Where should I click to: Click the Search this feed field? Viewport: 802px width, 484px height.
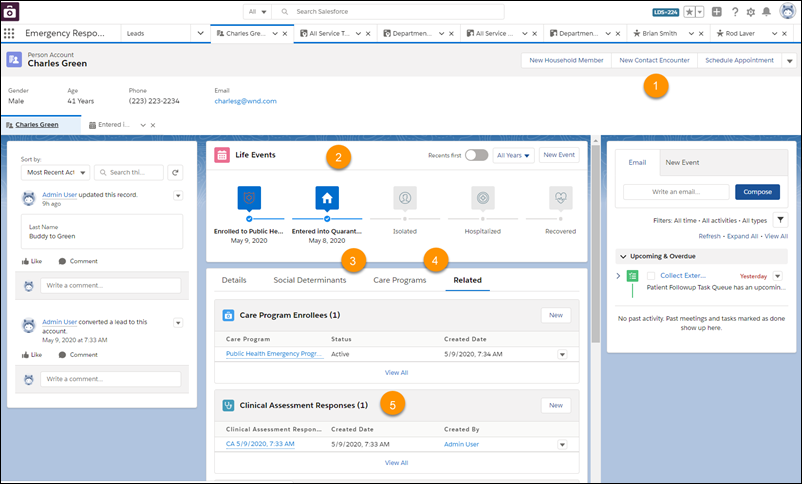[129, 172]
